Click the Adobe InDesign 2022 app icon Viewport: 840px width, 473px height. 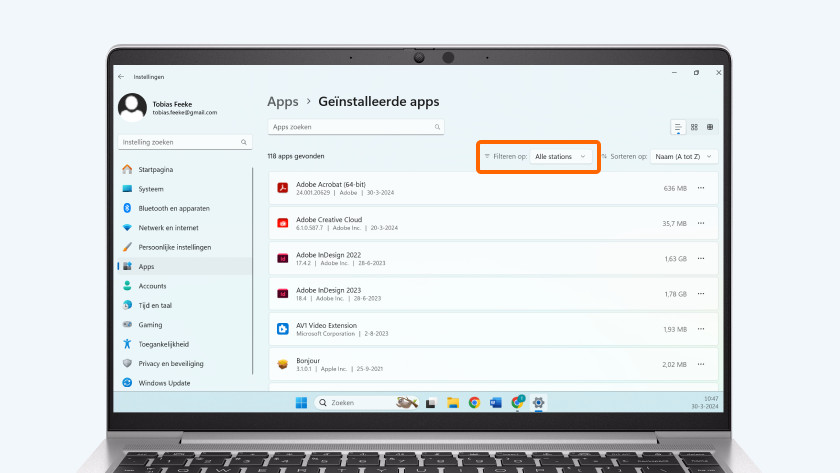283,258
